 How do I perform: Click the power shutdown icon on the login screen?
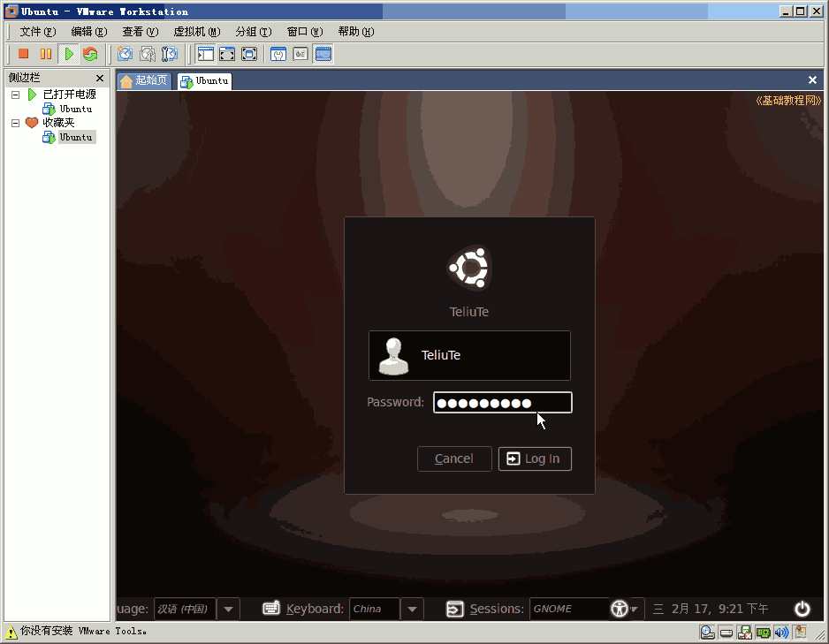(x=802, y=610)
